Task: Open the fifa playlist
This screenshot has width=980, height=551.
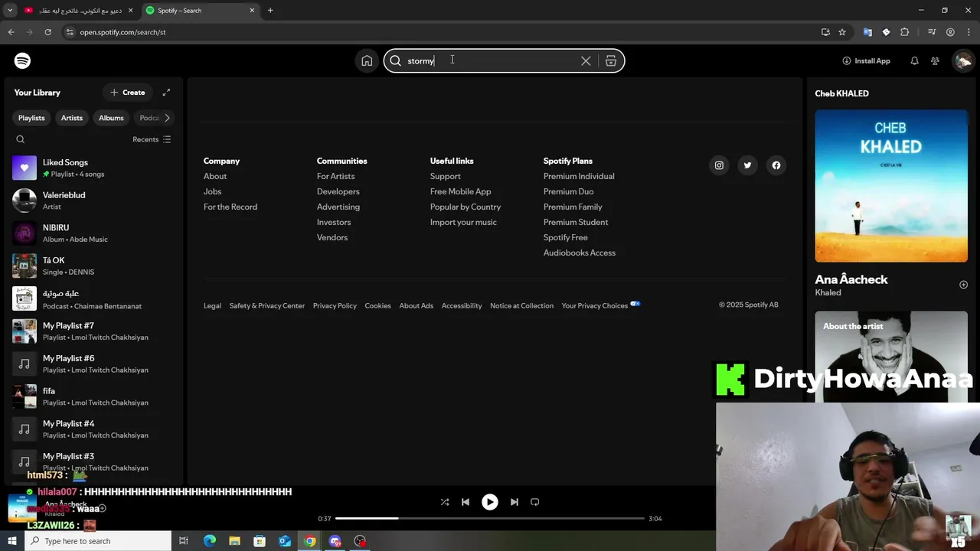Action: (92, 396)
